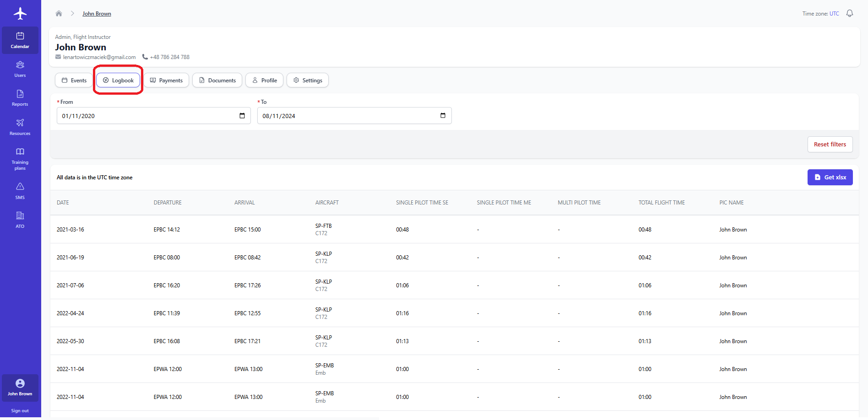Click the email envelope icon
Viewport: 868px width, 420px height.
tap(58, 57)
